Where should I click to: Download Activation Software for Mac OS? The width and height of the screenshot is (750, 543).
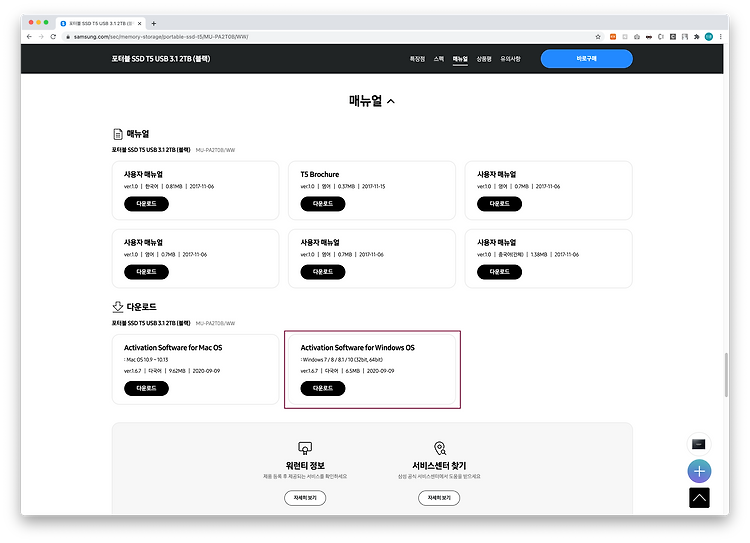point(146,388)
